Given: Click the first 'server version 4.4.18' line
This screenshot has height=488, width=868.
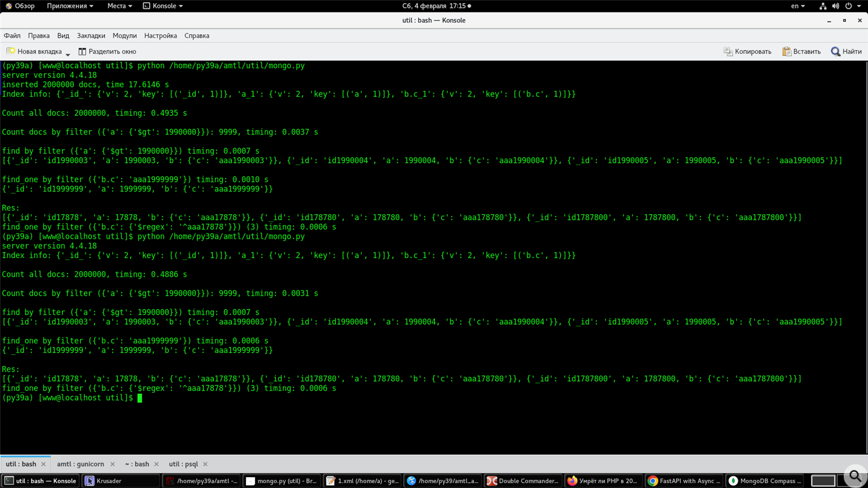Looking at the screenshot, I should 49,75.
